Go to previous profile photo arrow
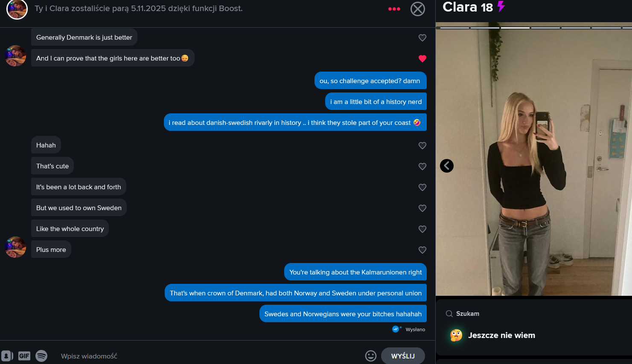Viewport: 632px width, 364px height. click(447, 166)
